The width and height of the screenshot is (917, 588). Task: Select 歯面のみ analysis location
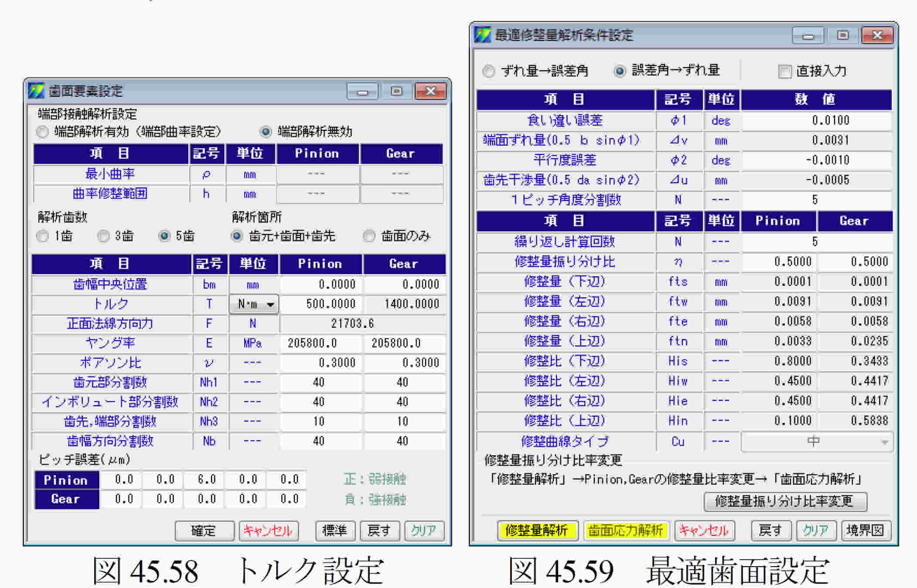pos(369,236)
